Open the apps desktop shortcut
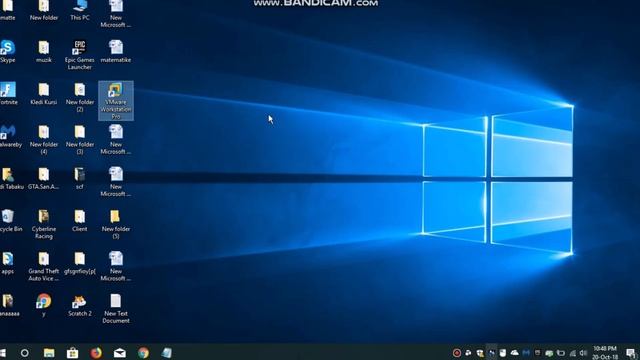The height and width of the screenshot is (360, 640). (7, 263)
